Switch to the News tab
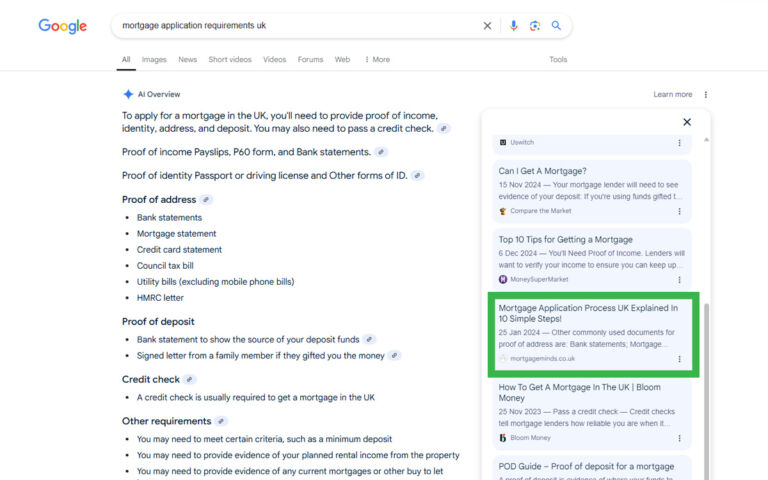Image resolution: width=768 pixels, height=480 pixels. coord(188,60)
